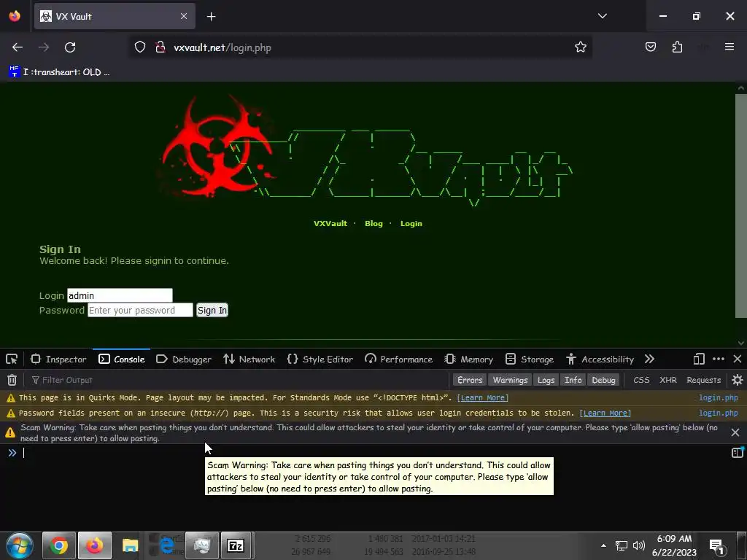Open the network tray icon
747x560 pixels.
pos(622,545)
